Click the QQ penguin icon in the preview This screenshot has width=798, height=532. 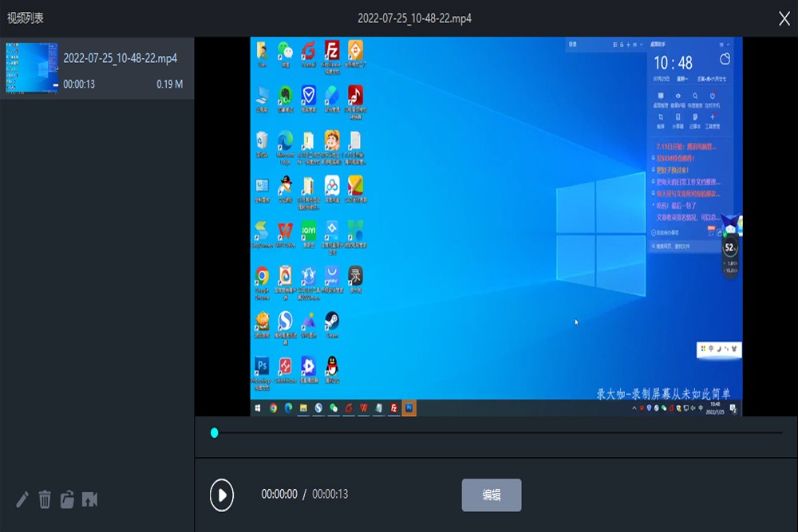click(331, 365)
